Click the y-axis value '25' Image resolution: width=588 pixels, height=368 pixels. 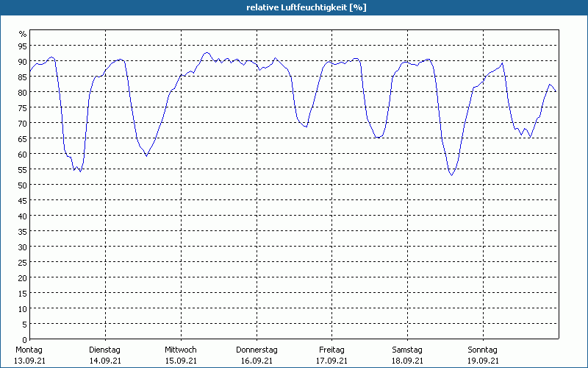point(23,262)
